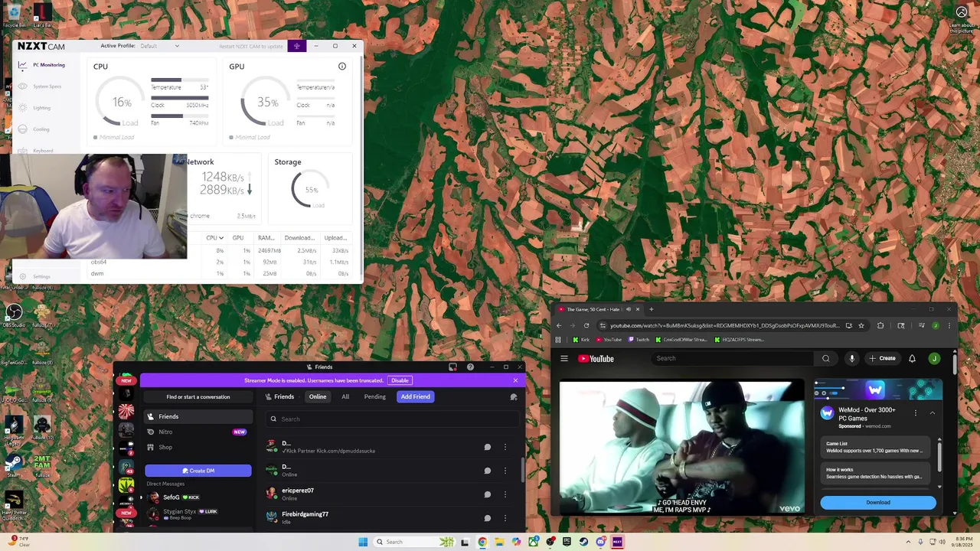980x551 pixels.
Task: Collapse WeMod ad panel chevron
Action: click(933, 413)
